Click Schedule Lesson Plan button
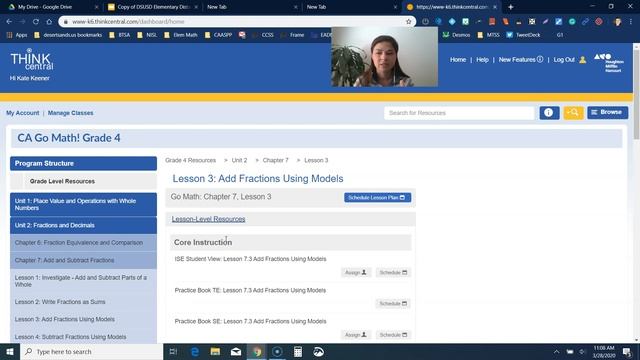The image size is (640, 360). click(x=377, y=198)
